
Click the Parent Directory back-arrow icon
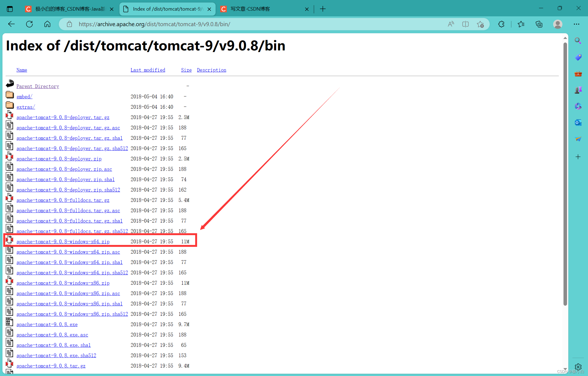pos(10,83)
